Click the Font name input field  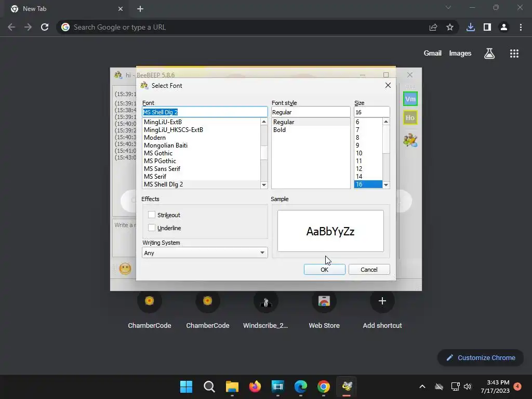[x=205, y=112]
